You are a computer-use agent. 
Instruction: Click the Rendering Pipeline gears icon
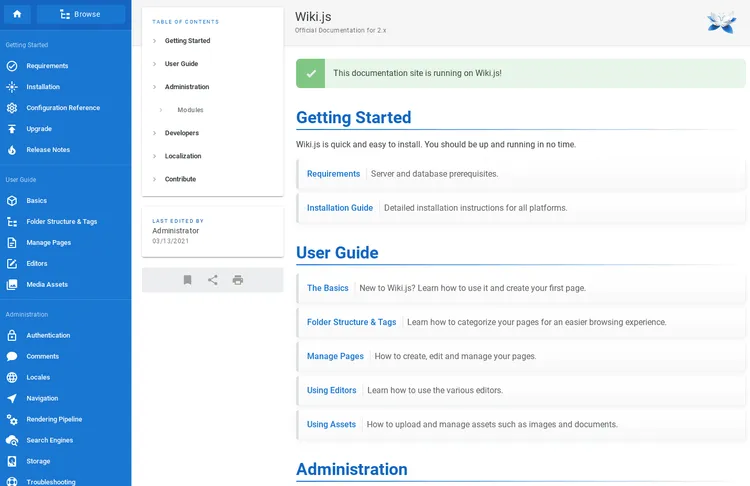pos(12,420)
